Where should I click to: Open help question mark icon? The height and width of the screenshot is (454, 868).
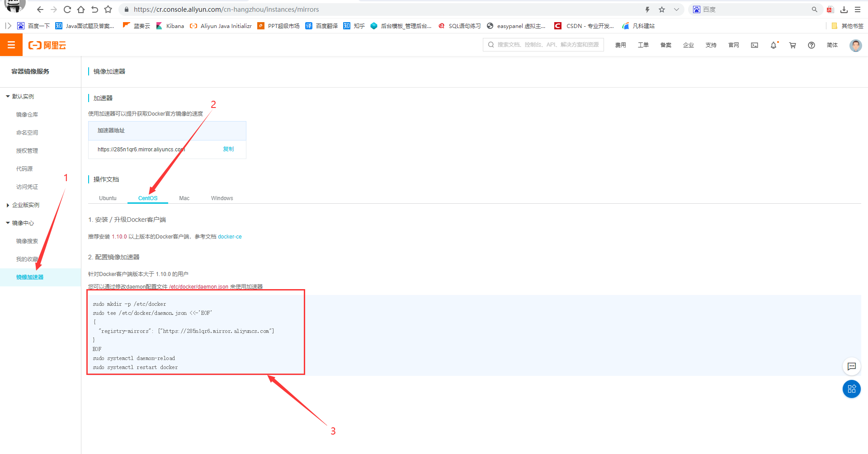click(811, 45)
